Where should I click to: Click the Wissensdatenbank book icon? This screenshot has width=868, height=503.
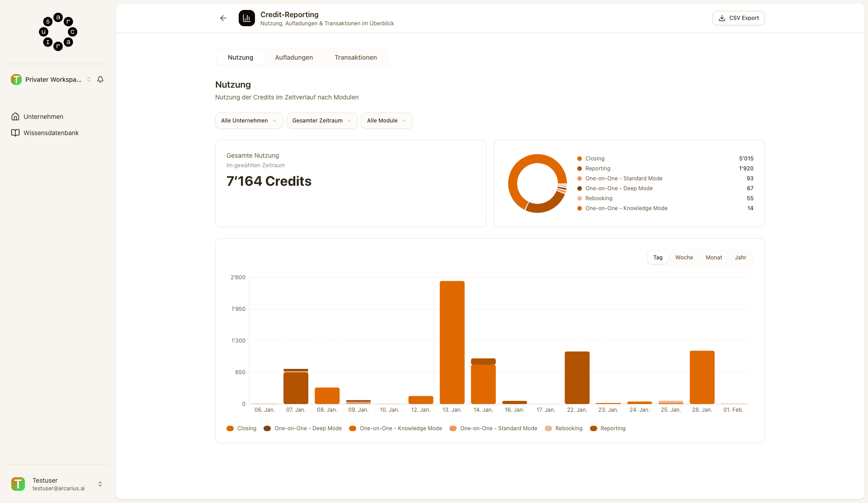[x=15, y=133]
